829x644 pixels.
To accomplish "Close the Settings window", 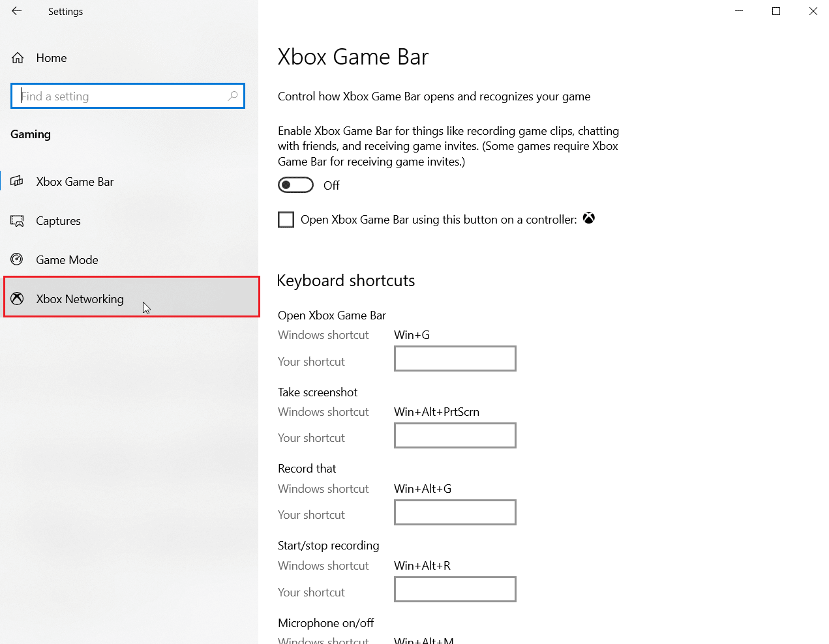I will pos(813,11).
